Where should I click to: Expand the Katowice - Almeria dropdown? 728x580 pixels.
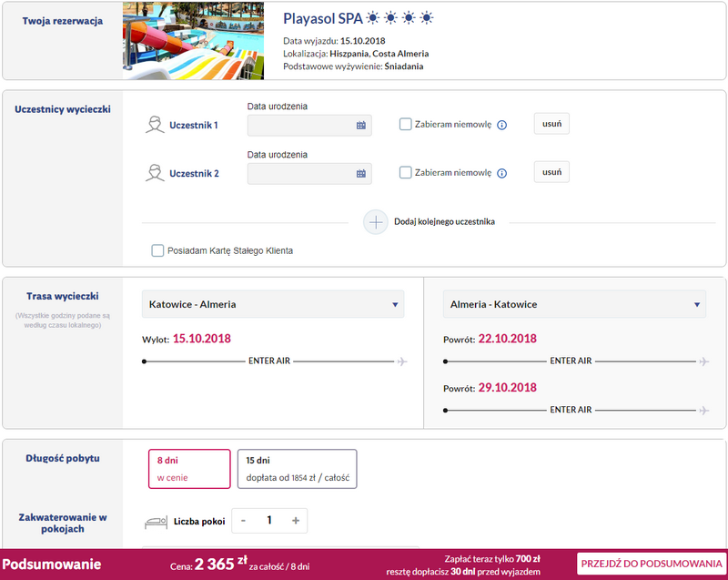(273, 304)
